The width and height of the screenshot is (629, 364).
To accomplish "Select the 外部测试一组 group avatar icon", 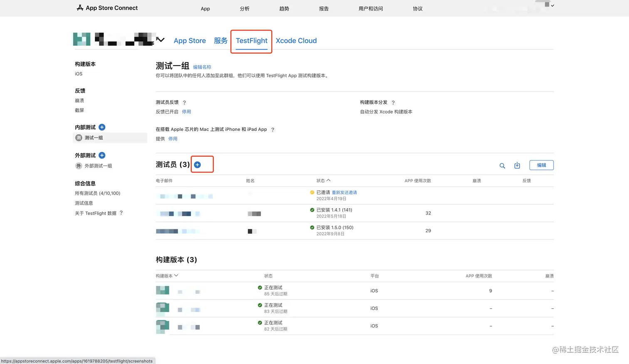I will [x=79, y=166].
